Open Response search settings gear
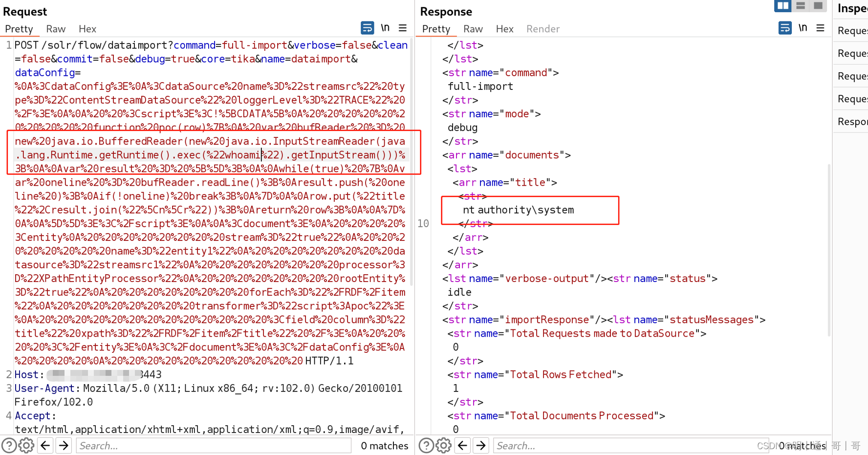This screenshot has height=455, width=868. (x=444, y=446)
